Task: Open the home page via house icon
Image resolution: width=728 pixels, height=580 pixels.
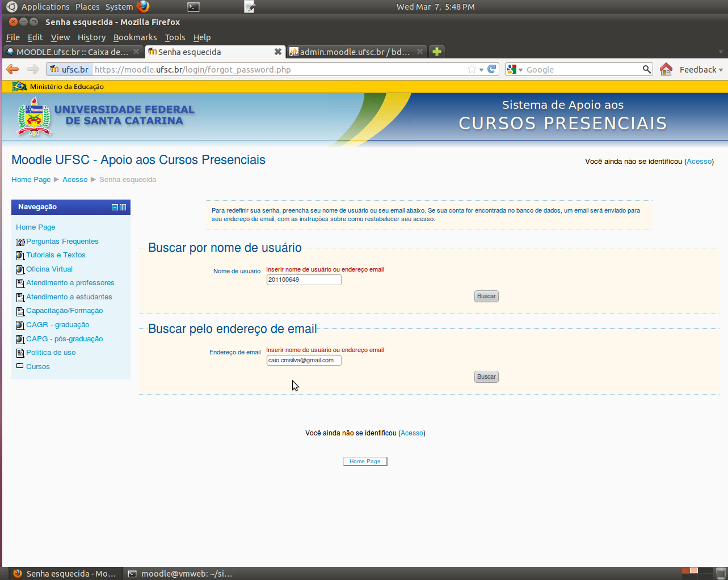Action: coord(666,69)
